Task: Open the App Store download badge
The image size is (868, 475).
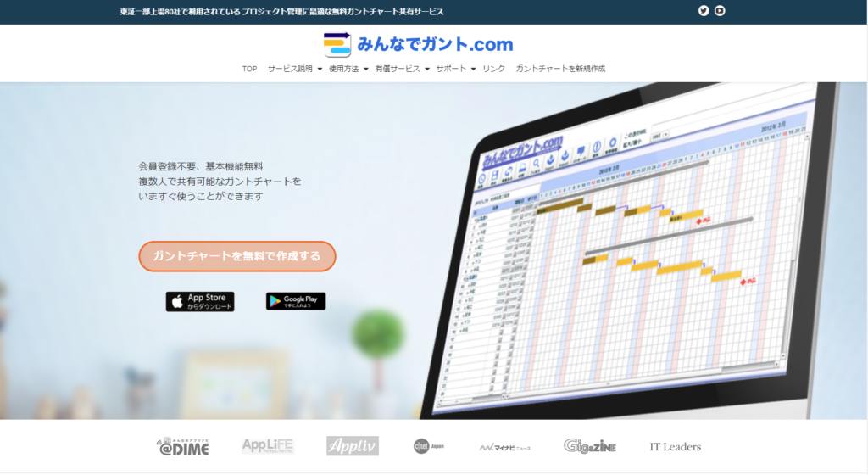Action: click(x=200, y=302)
